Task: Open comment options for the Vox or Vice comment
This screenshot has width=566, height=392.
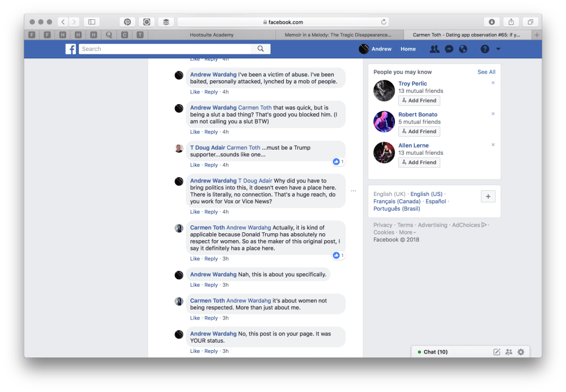Action: point(354,191)
